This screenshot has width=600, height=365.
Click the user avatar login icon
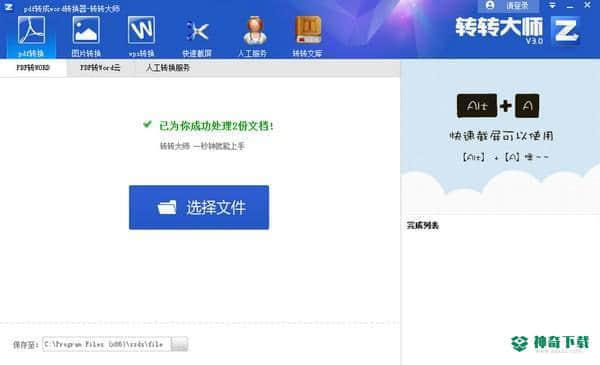[490, 5]
